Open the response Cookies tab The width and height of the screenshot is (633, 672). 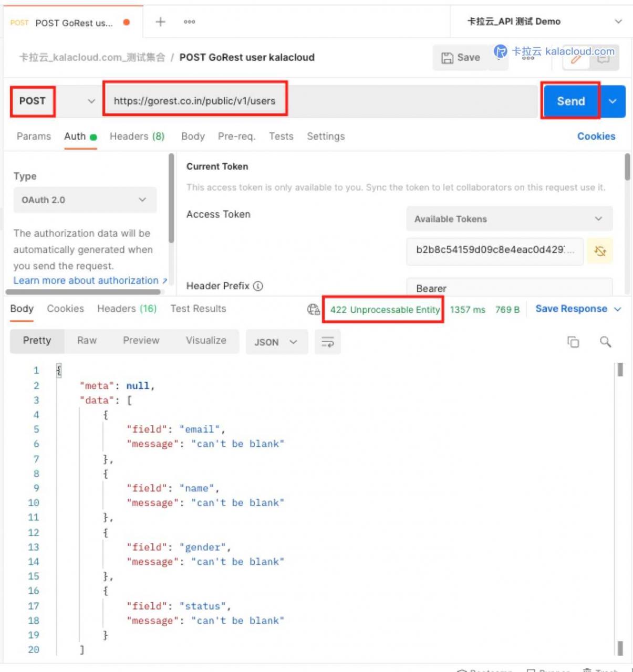pyautogui.click(x=65, y=309)
